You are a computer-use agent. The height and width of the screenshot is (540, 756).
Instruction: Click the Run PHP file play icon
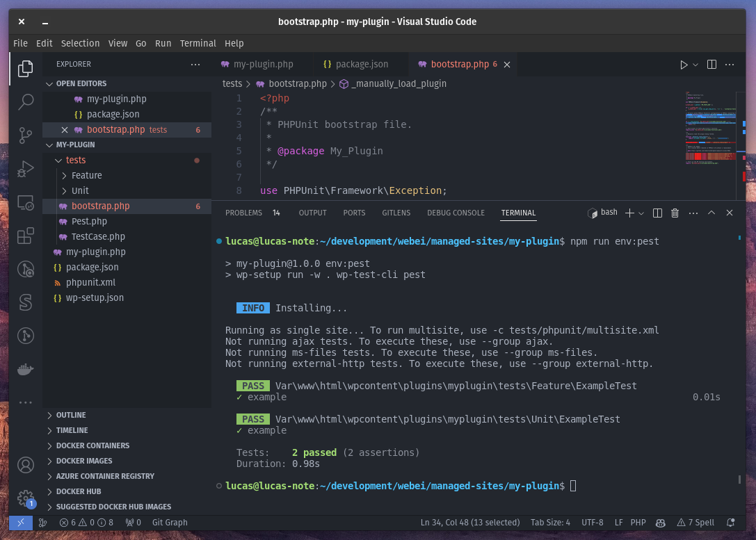(683, 65)
